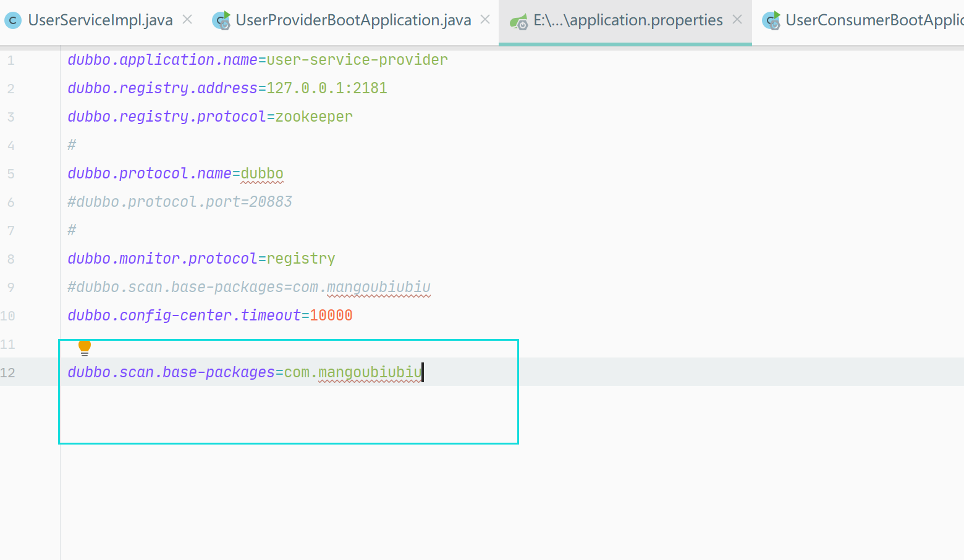The width and height of the screenshot is (964, 560).
Task: Click the dubbo.registry.address key
Action: coord(163,88)
